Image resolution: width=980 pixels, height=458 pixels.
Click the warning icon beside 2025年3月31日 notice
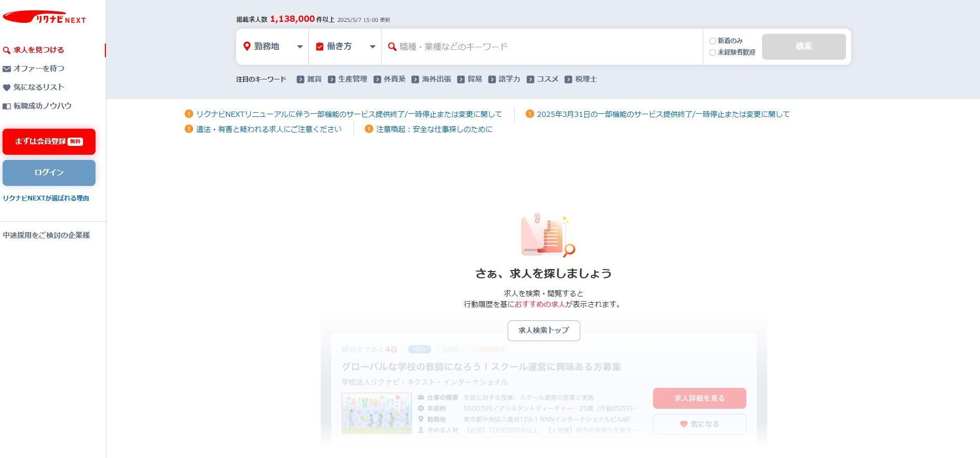(530, 114)
